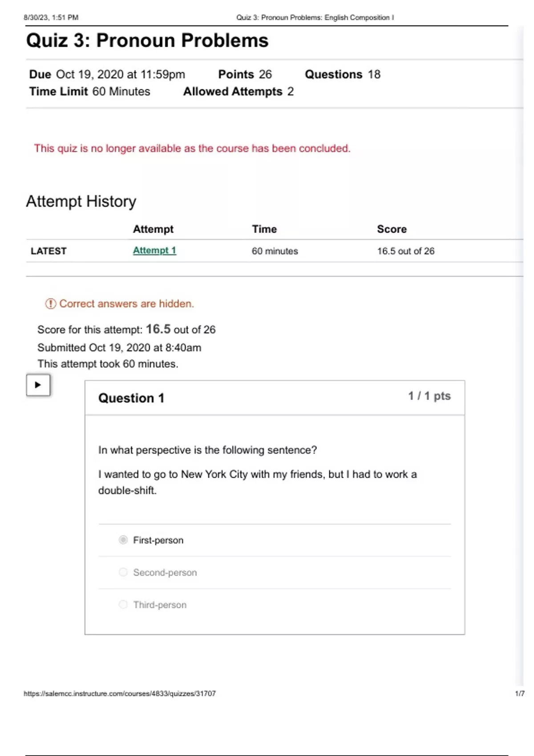
Task: Click the question navigation arrow button
Action: click(x=38, y=385)
